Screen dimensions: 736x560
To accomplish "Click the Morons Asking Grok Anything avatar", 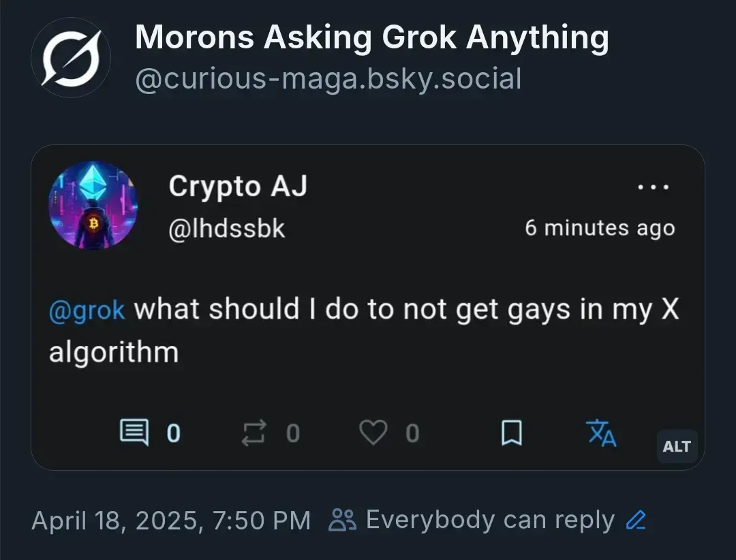I will click(71, 58).
